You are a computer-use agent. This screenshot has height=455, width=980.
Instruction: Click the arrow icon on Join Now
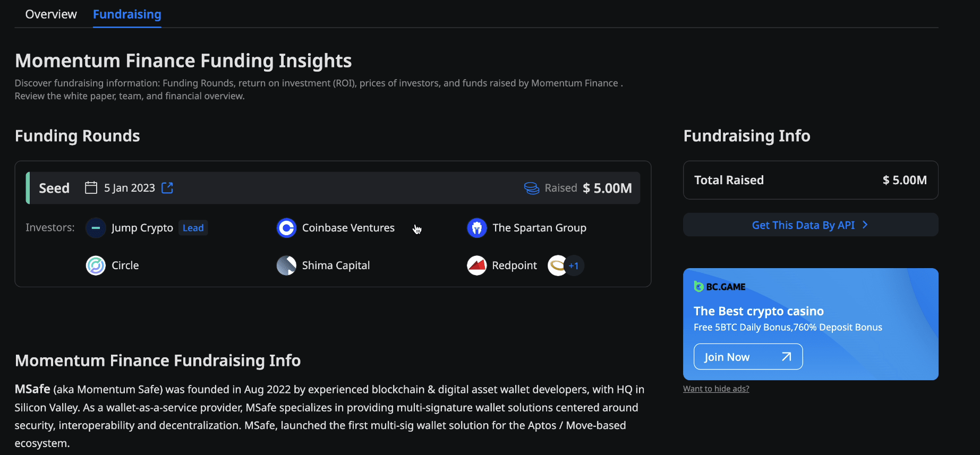787,357
